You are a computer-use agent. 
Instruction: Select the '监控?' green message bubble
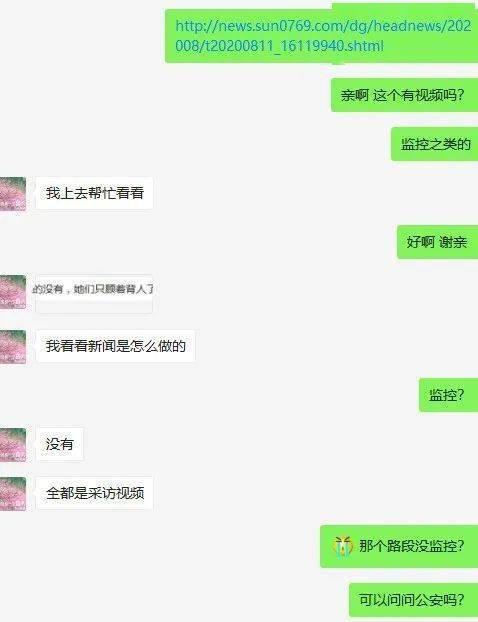(448, 395)
